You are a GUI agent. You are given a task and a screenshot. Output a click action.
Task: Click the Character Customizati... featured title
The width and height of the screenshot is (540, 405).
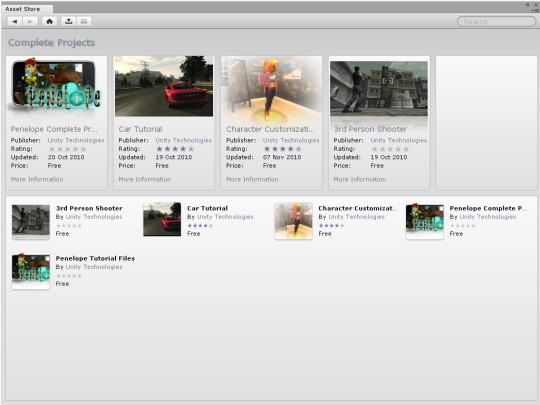point(270,129)
